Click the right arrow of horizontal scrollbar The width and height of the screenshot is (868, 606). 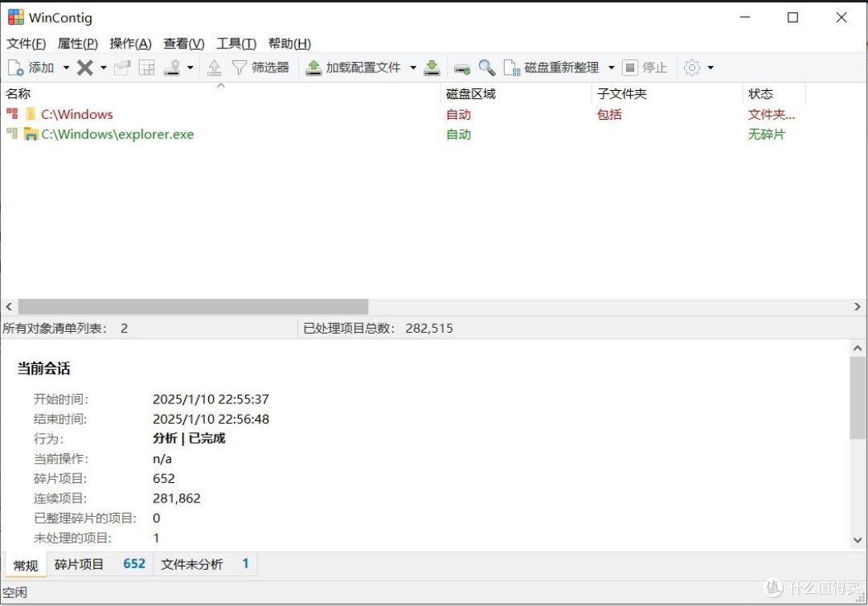[x=857, y=306]
